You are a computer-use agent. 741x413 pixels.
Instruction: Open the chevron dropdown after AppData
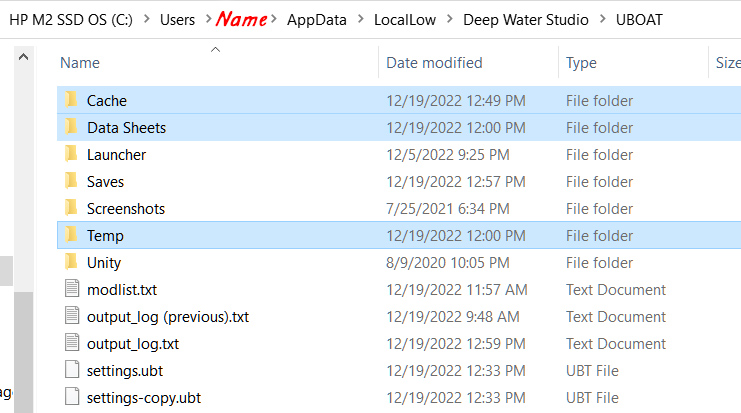point(360,20)
